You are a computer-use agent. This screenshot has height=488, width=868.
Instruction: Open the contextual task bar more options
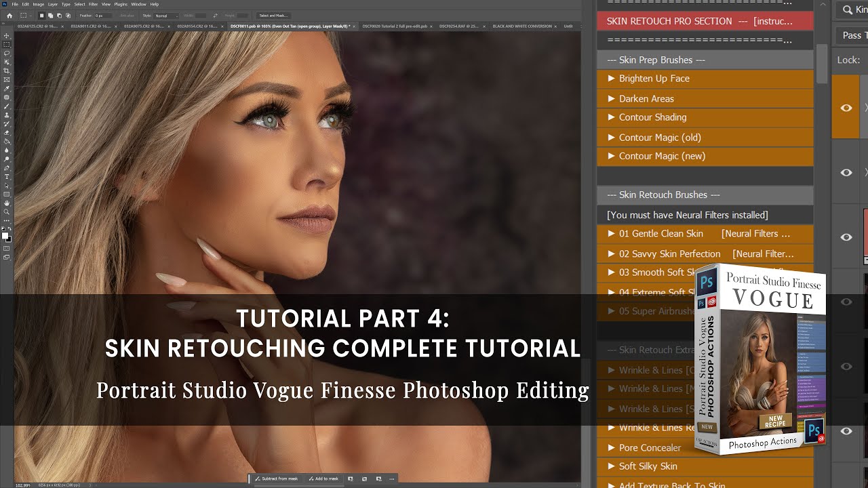tap(391, 479)
